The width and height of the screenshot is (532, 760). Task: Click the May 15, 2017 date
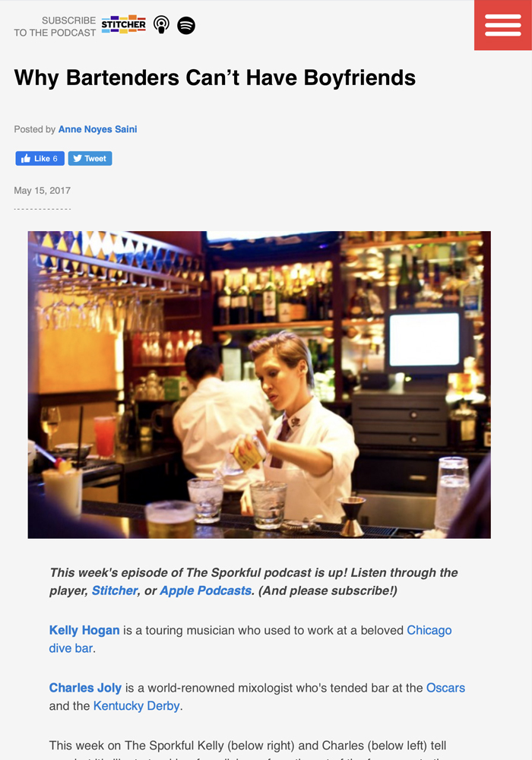42,191
